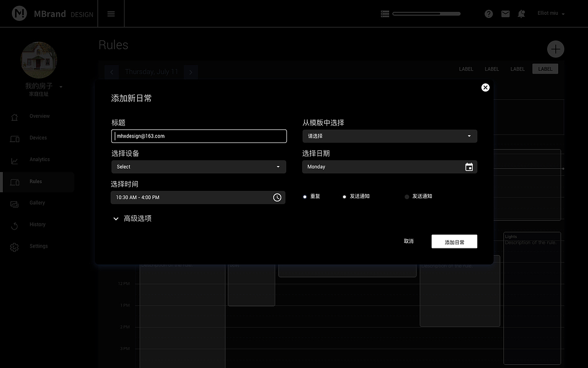Go to the Gallery section
Image resolution: width=588 pixels, height=368 pixels.
click(x=37, y=203)
